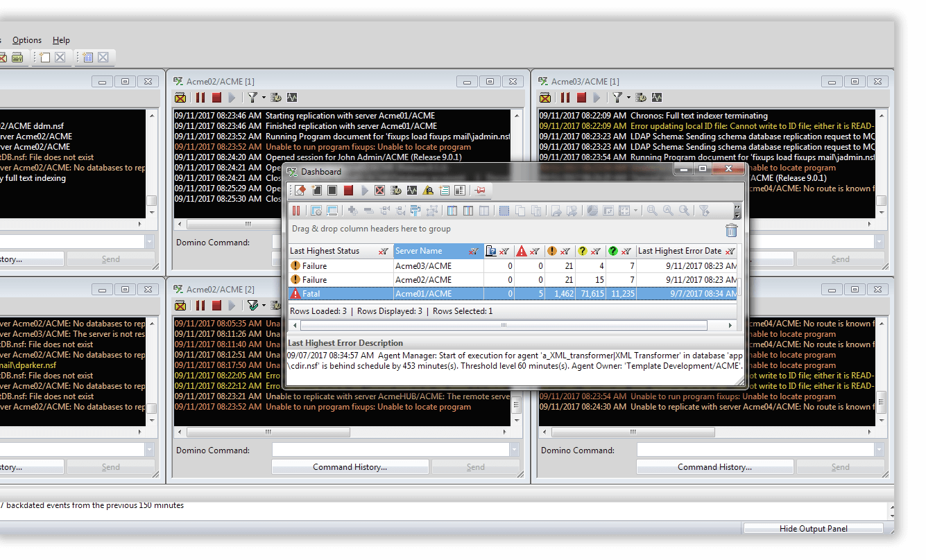Click stop icon in Acme02/ACME [2] console toolbar
This screenshot has height=560, width=926.
(216, 306)
